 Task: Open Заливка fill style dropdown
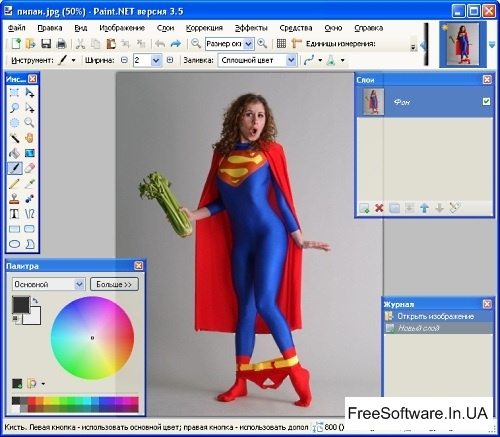coord(291,60)
